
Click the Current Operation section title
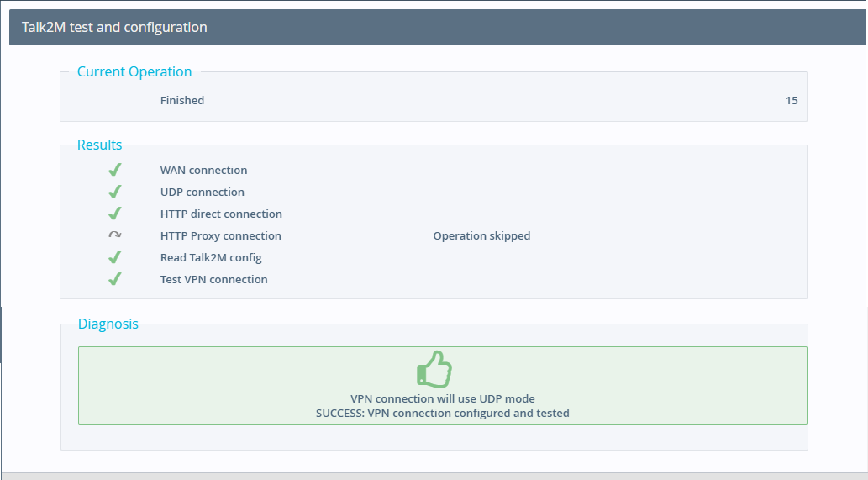tap(134, 71)
